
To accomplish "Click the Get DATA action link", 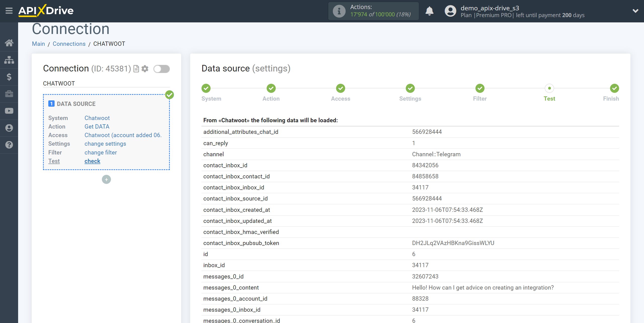I will point(97,127).
